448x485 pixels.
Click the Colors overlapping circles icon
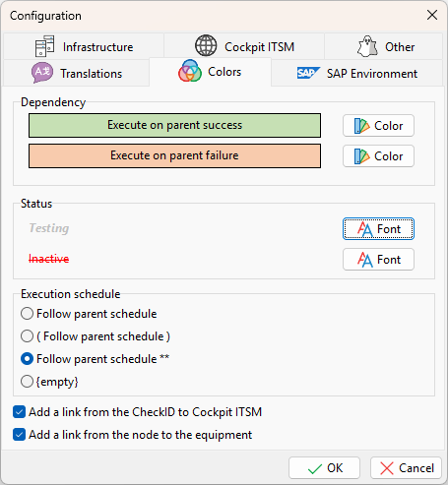[x=190, y=71]
